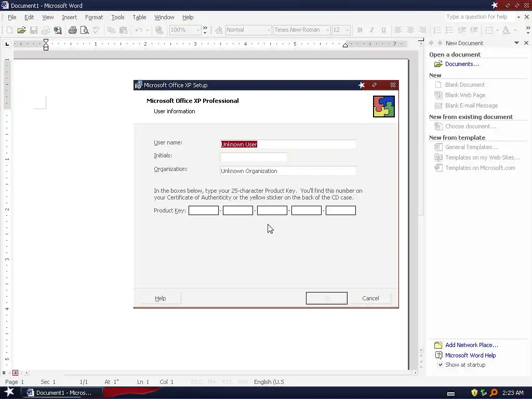The height and width of the screenshot is (399, 532).
Task: Expand Standard toolbar options chevron
Action: [x=205, y=30]
